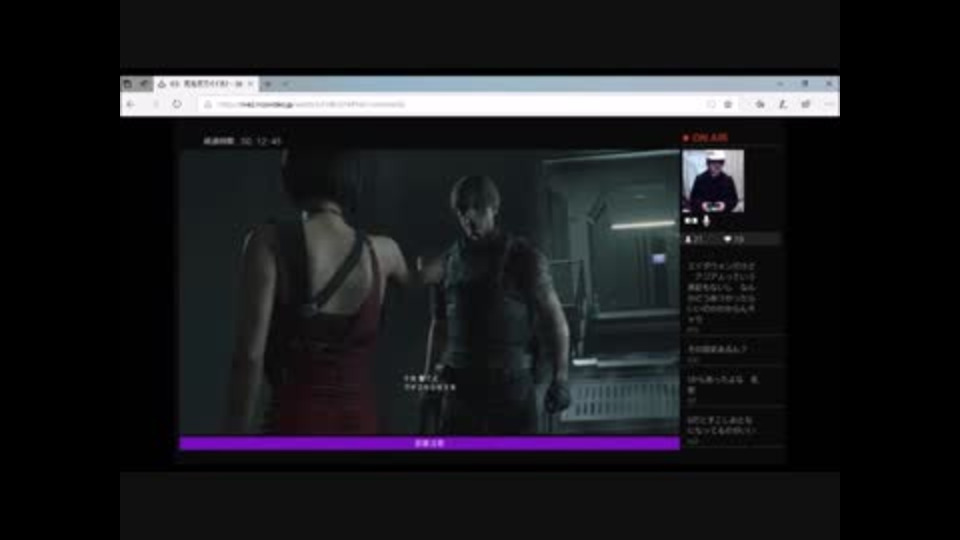The width and height of the screenshot is (960, 540).
Task: Toggle the microphone icon below the webcam
Action: tap(706, 221)
